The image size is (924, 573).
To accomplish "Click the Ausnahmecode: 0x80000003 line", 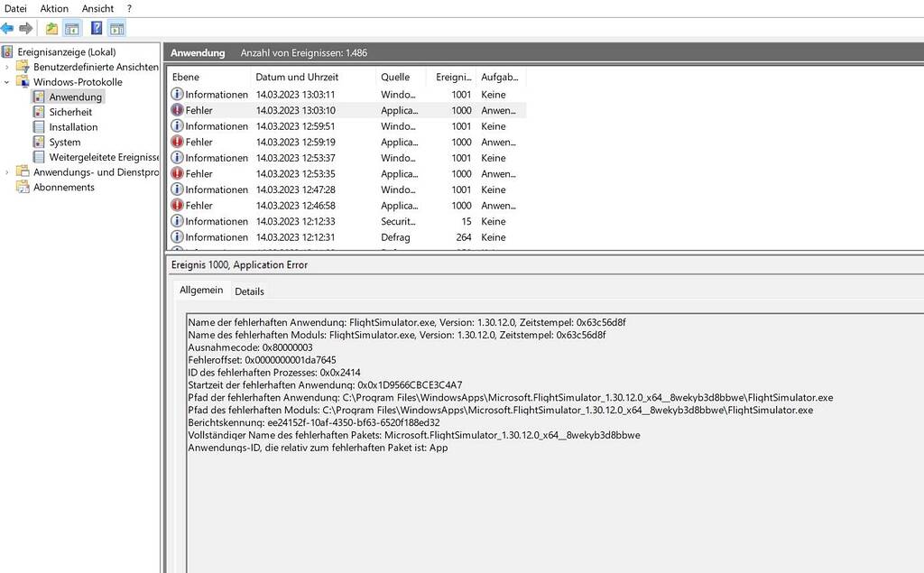I will pos(251,347).
